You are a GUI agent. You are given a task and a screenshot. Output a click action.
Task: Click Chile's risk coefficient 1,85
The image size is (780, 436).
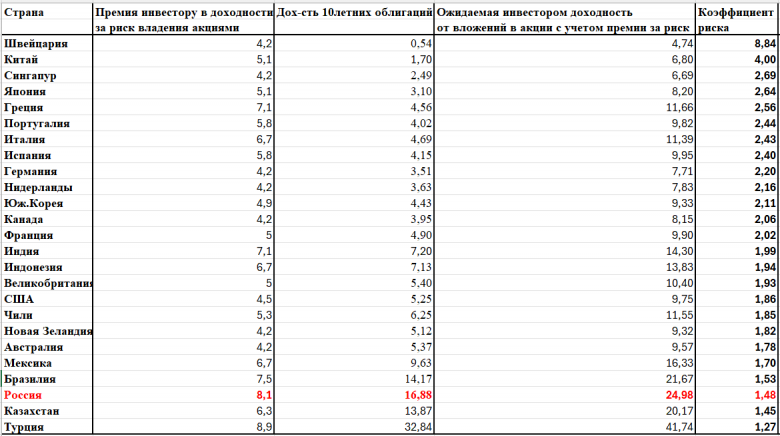pyautogui.click(x=765, y=315)
